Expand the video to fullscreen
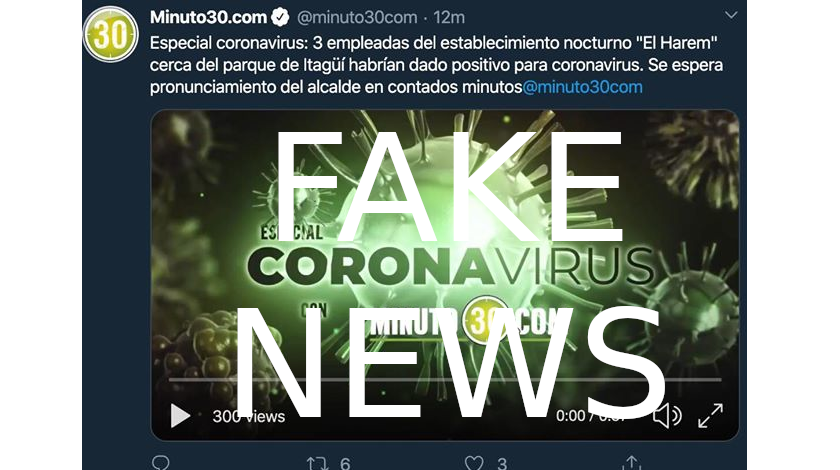The width and height of the screenshot is (840, 470). (x=710, y=416)
